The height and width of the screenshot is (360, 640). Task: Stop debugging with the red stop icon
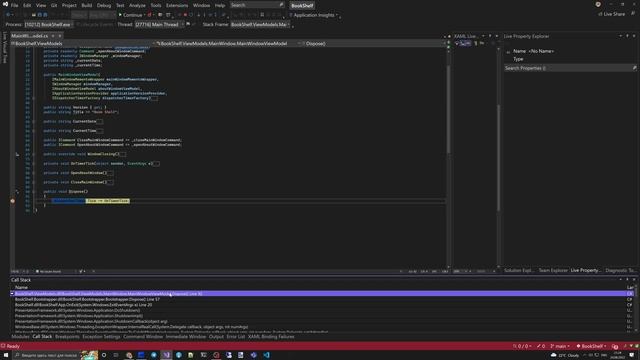(185, 15)
